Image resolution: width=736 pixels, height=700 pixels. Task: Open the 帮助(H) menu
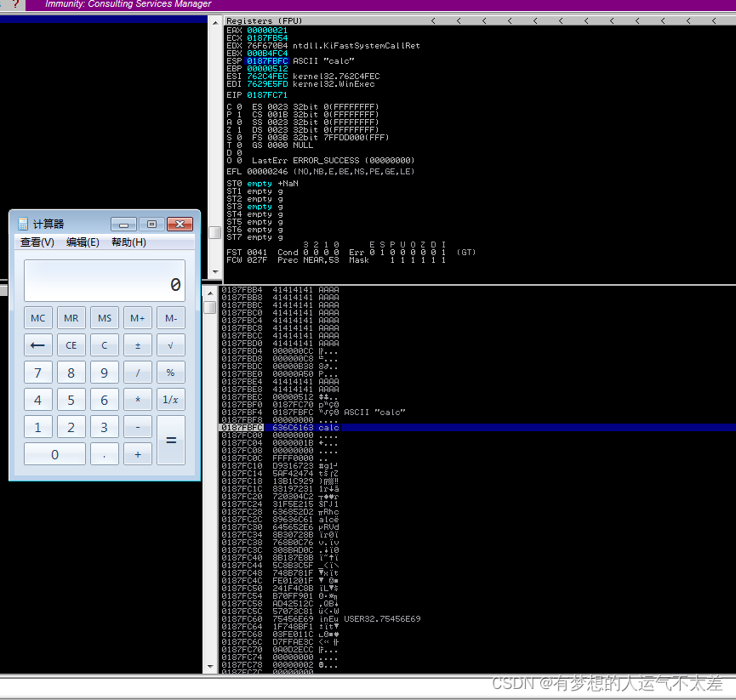[x=125, y=242]
